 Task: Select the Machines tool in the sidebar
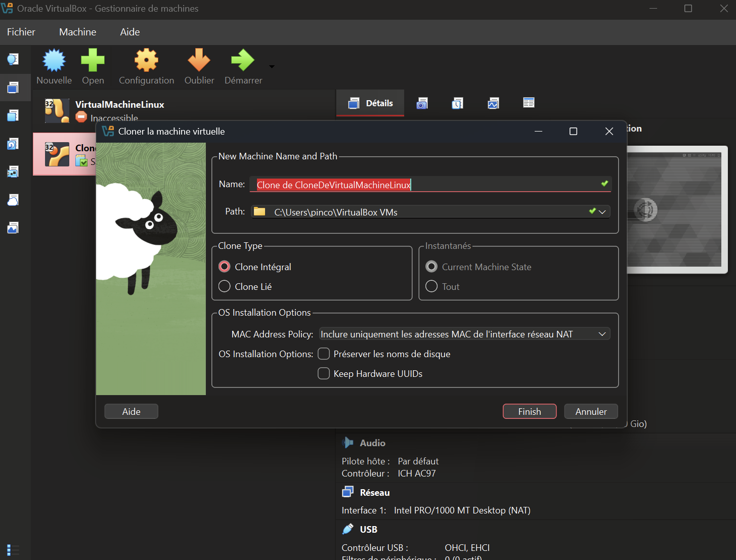13,88
